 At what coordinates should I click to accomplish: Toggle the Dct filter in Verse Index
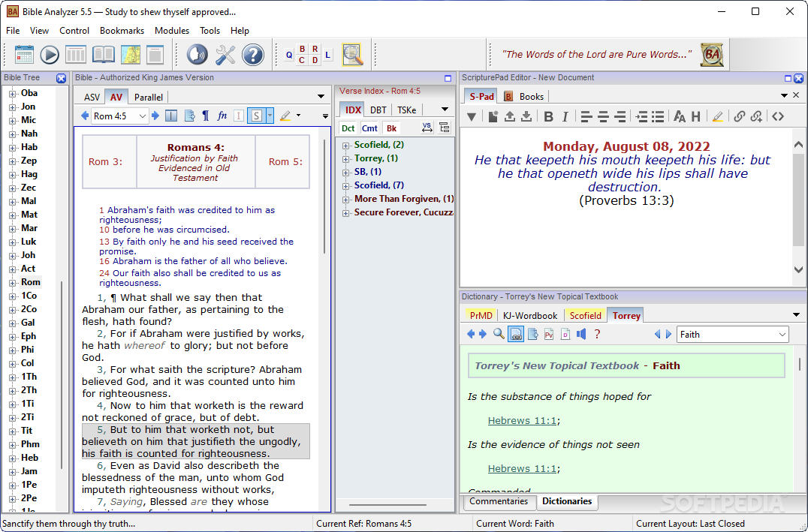[348, 128]
